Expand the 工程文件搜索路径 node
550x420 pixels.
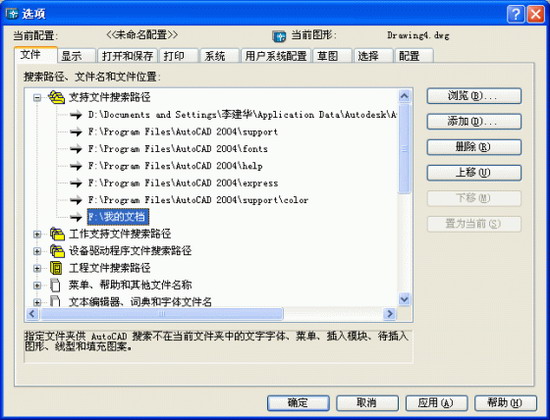coord(37,268)
